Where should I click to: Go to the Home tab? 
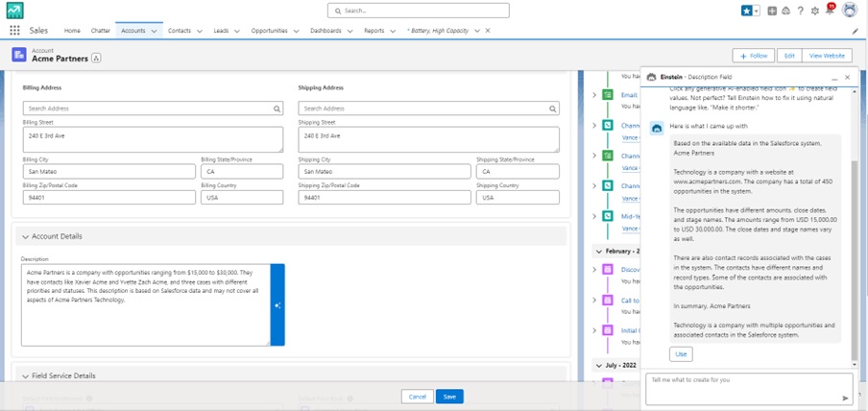(72, 31)
